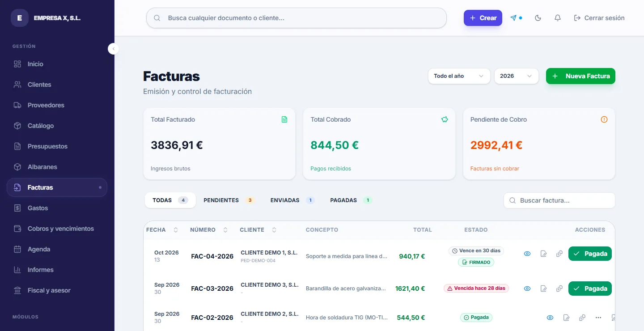Click the edit icon for FAC-04-2026
Image resolution: width=644 pixels, height=331 pixels.
click(x=543, y=254)
